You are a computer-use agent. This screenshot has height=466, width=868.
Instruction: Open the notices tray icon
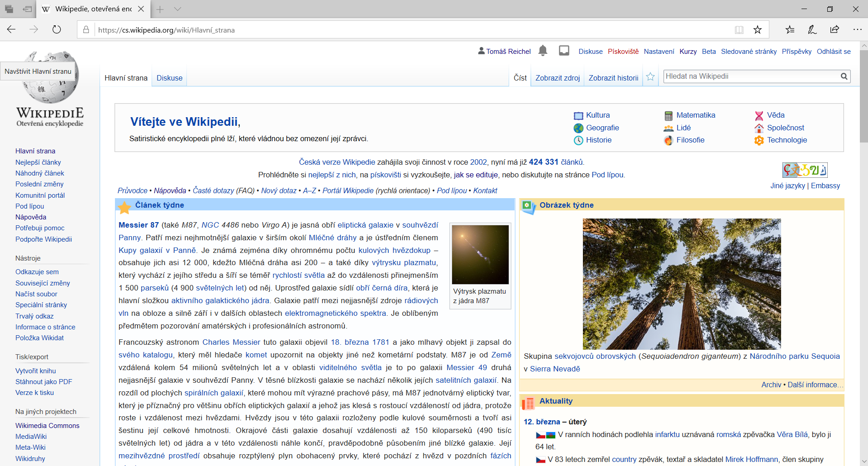click(x=564, y=51)
